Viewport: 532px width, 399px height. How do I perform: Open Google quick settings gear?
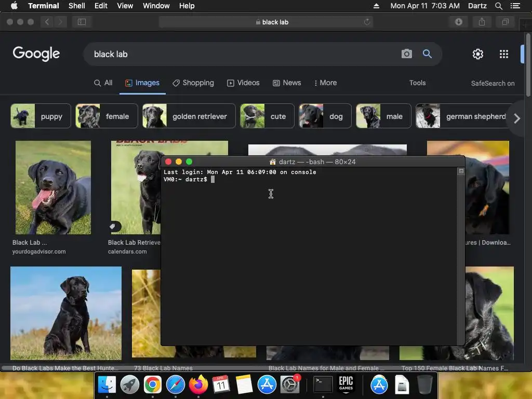tap(478, 54)
